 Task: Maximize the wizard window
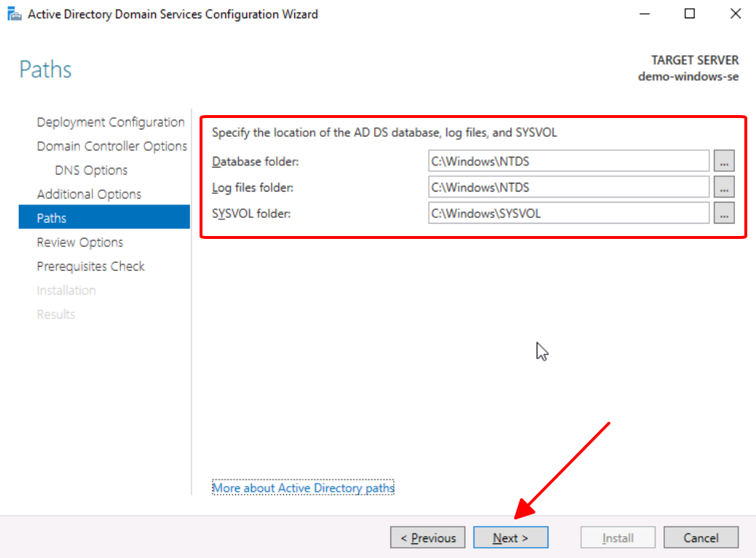pyautogui.click(x=690, y=14)
